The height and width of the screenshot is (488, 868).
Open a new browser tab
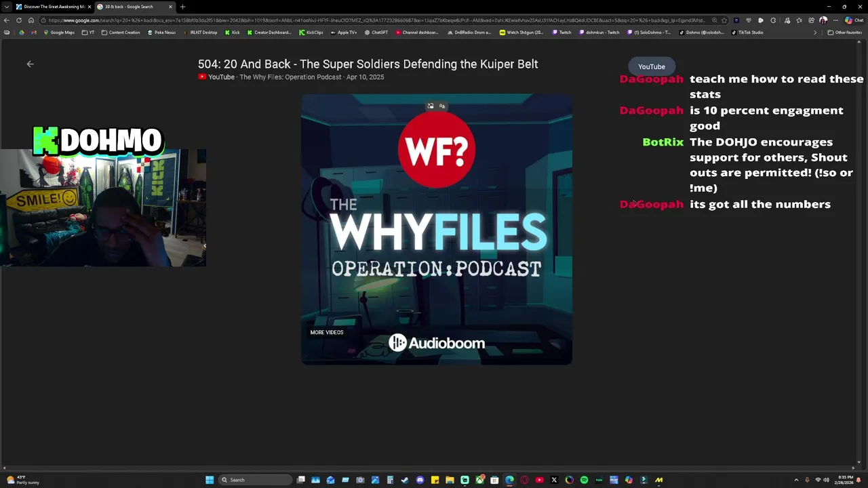click(182, 7)
